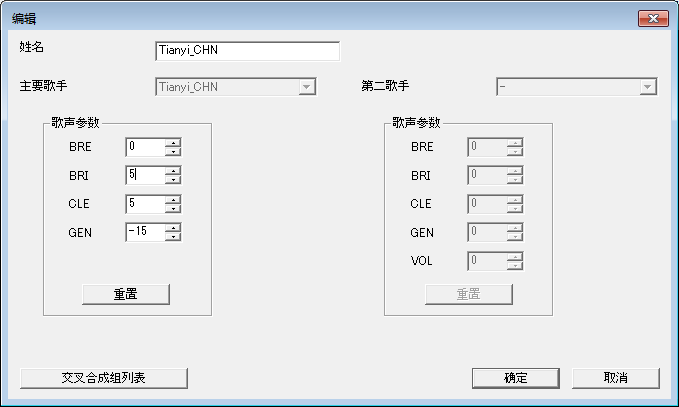Increase primary BRI with up arrow
The width and height of the screenshot is (679, 407).
pos(173,171)
